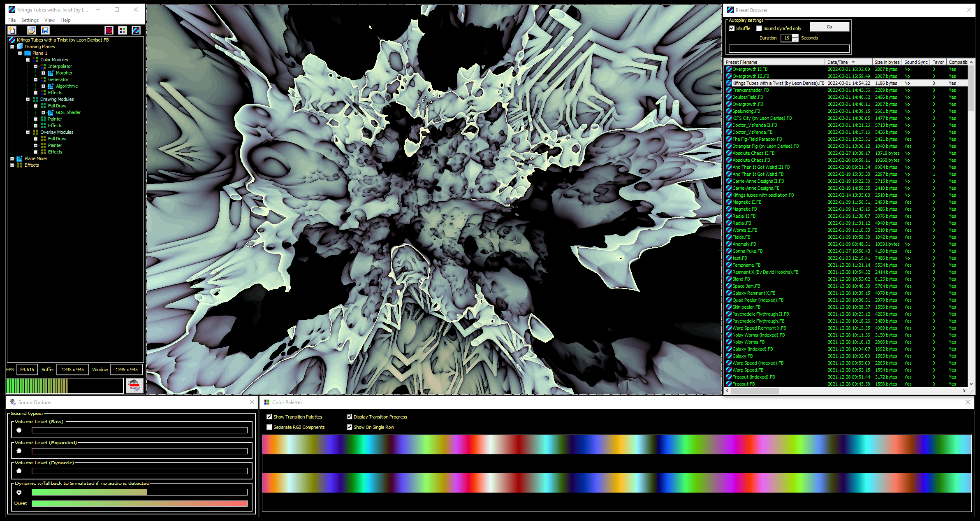Click the cyan-striped preset browser toolbar icon

[x=136, y=30]
